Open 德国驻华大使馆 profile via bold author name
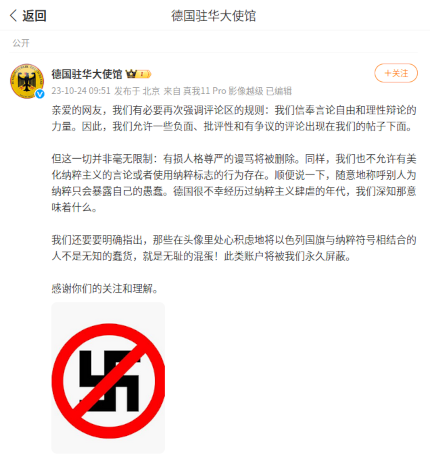430x457 pixels. click(87, 74)
